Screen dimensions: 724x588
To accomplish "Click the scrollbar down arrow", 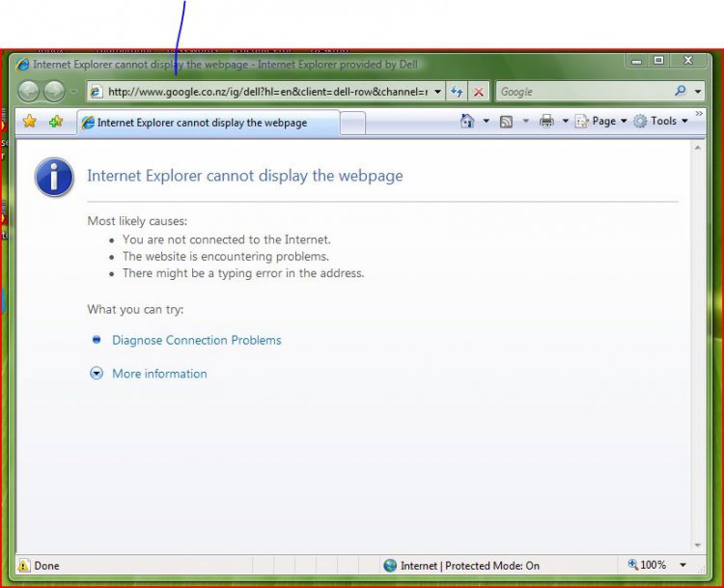I will click(698, 546).
